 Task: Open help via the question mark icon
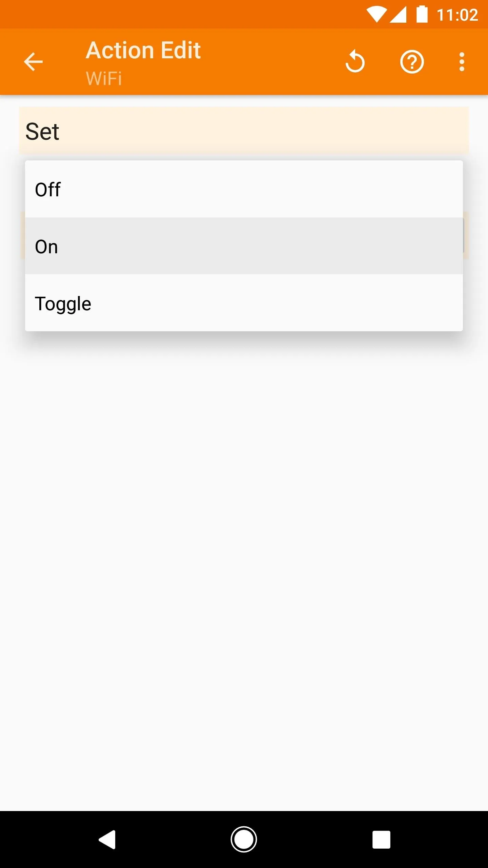pyautogui.click(x=412, y=62)
